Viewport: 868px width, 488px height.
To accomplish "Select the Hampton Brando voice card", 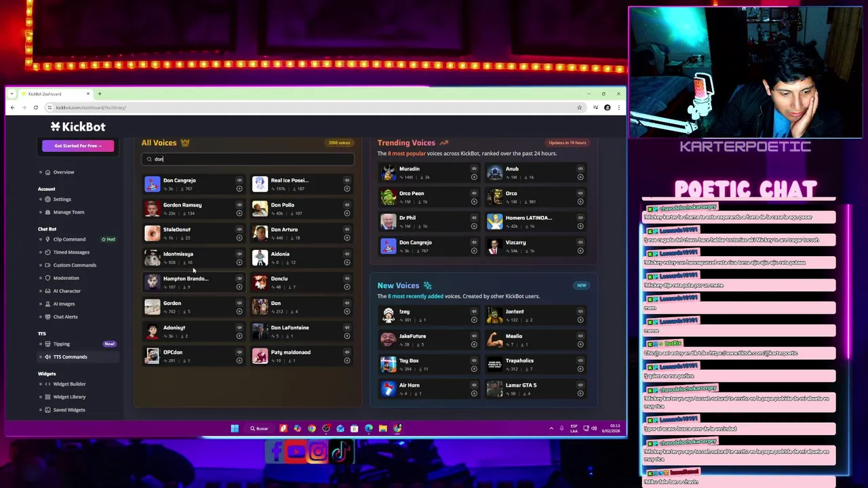I will point(194,282).
